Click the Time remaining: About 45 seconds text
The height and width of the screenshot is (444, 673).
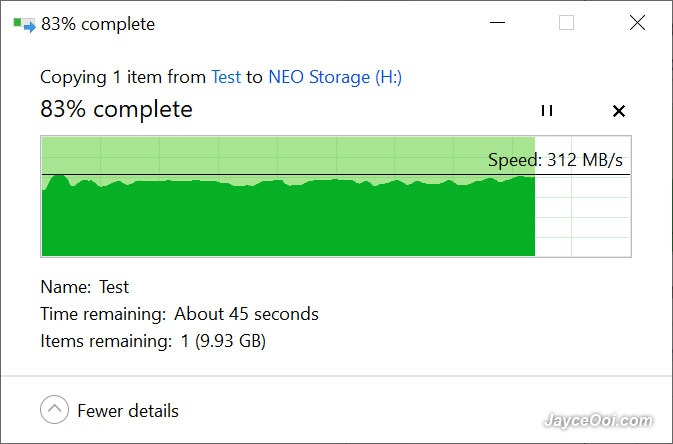click(179, 314)
